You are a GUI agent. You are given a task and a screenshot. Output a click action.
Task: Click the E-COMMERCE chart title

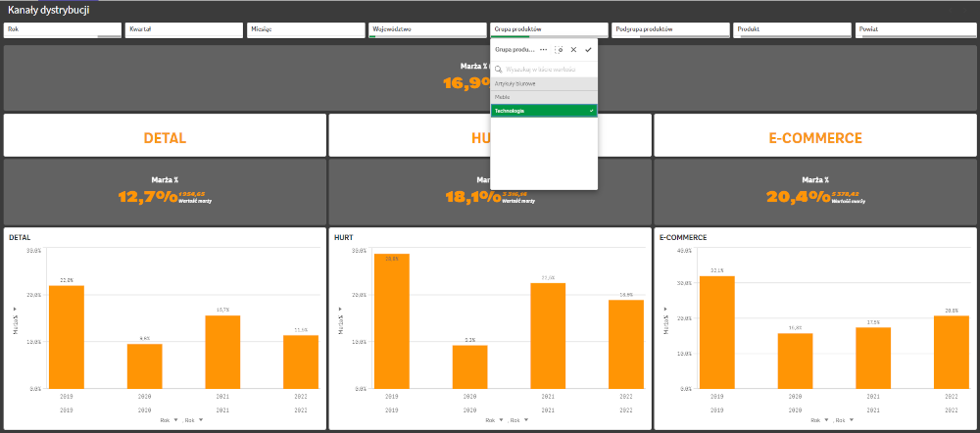coord(681,237)
